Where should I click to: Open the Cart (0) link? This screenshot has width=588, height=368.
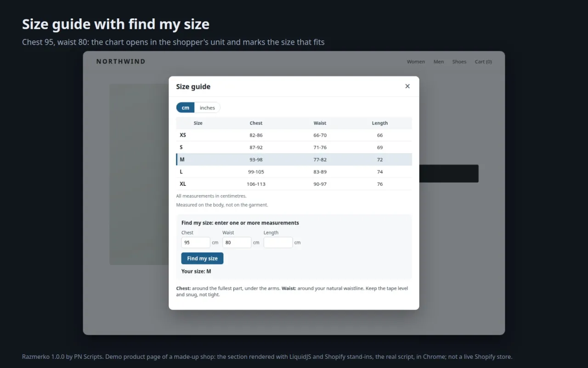pos(483,62)
